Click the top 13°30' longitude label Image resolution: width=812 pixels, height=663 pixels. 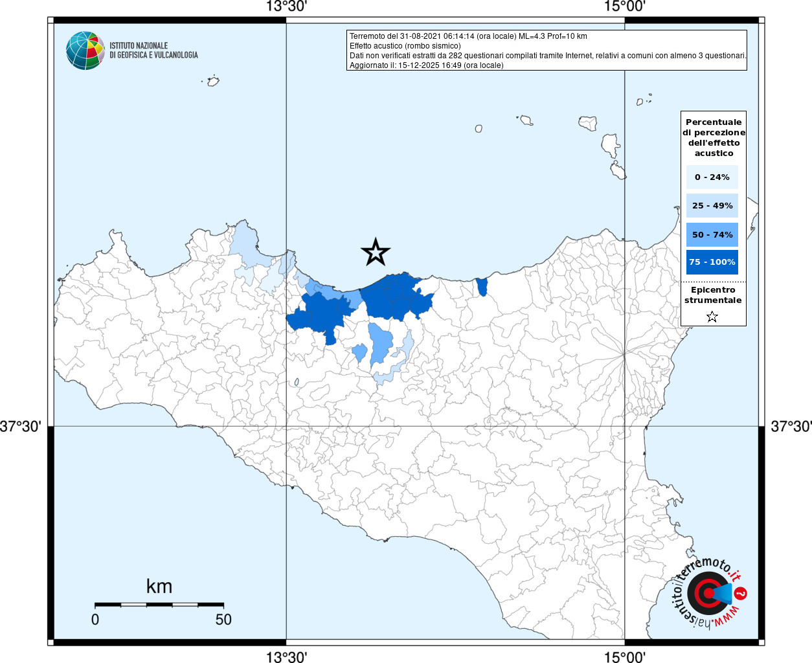pos(286,6)
